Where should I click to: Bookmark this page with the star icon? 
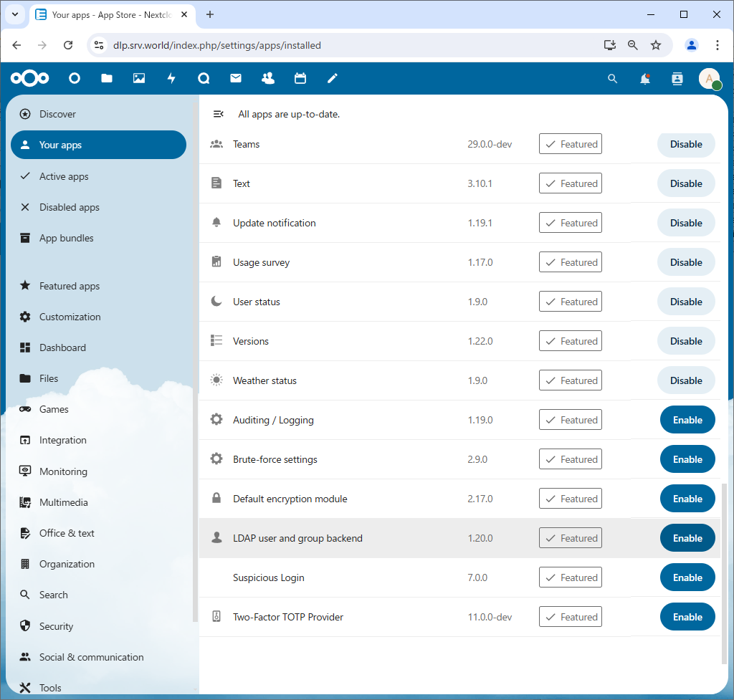pos(656,45)
